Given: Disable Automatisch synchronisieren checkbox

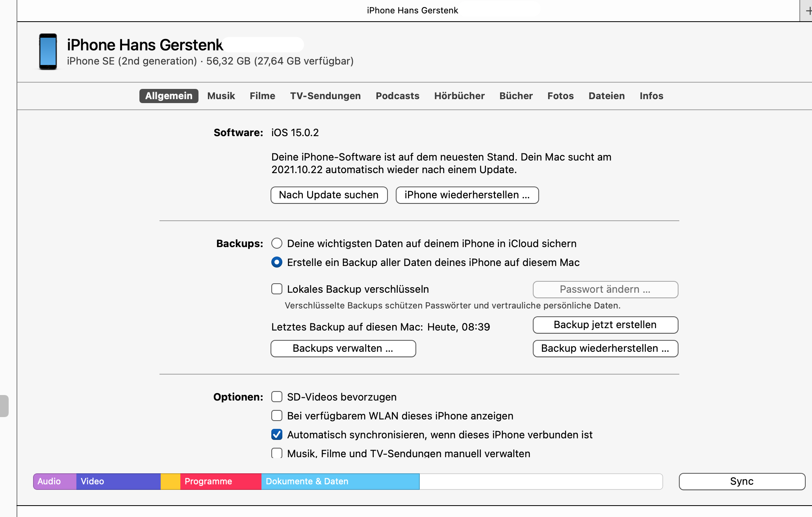Looking at the screenshot, I should point(277,434).
